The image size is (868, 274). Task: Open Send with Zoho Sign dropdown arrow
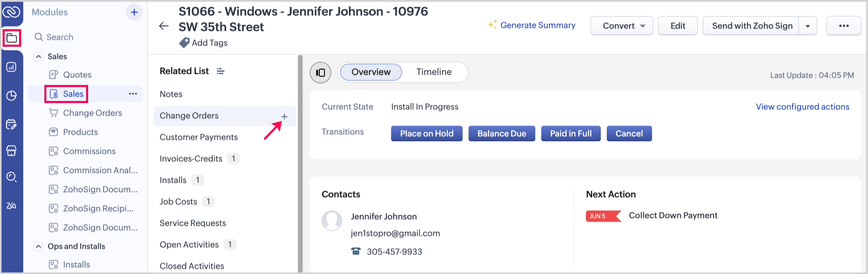point(808,26)
